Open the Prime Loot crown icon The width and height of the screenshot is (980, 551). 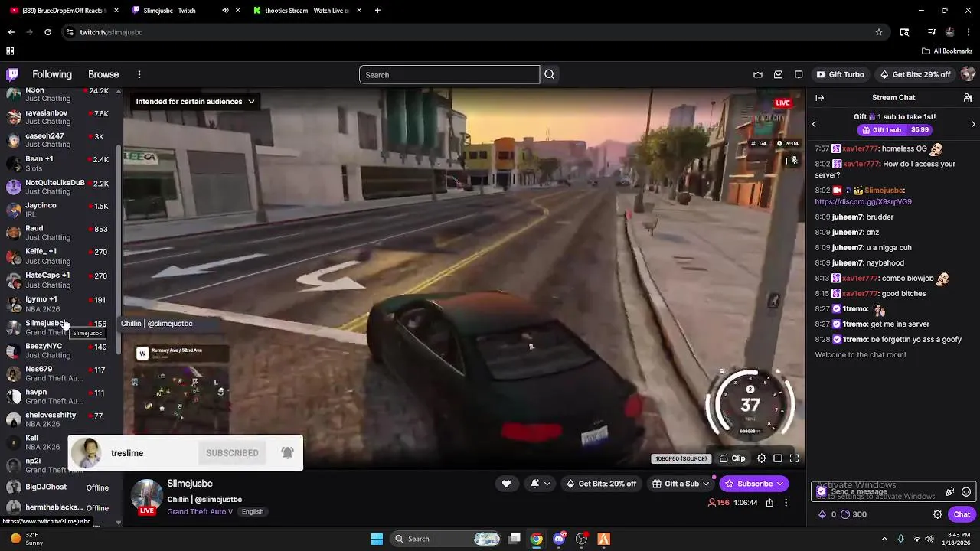758,74
